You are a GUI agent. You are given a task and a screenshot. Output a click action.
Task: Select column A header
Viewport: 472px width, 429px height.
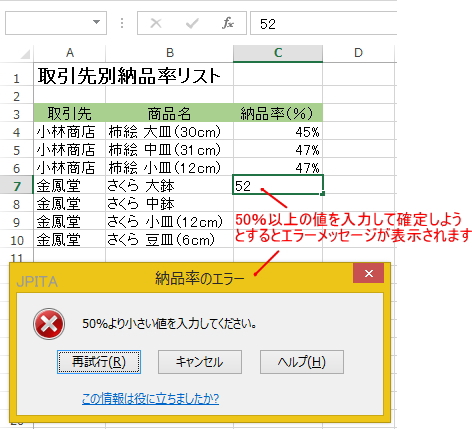point(70,53)
